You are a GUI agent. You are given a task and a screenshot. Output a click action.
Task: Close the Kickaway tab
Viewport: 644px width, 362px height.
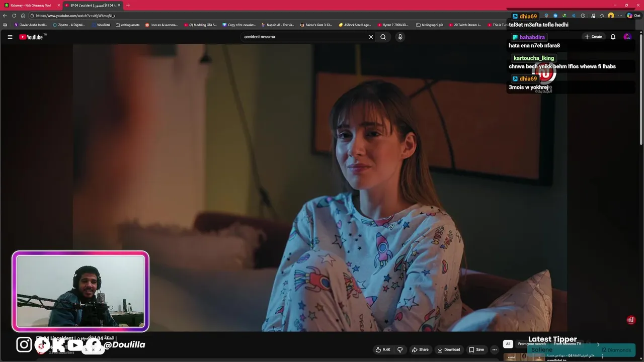coord(59,5)
